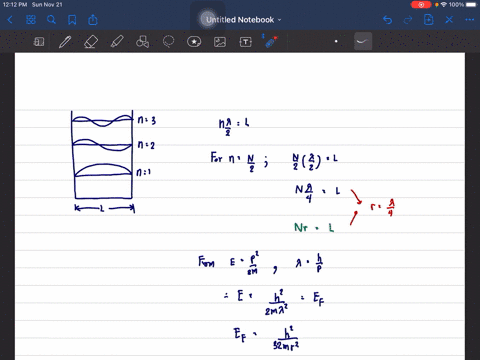Tap the n=3 label beside diagram
The width and height of the screenshot is (480, 360).
tap(147, 120)
